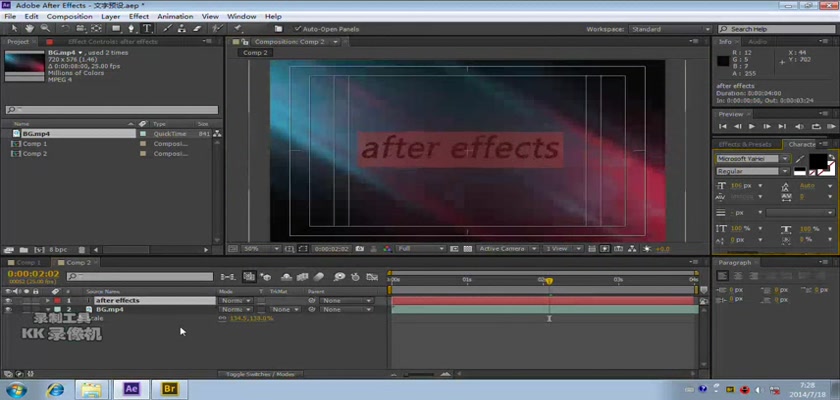This screenshot has width=840, height=400.
Task: Open the Microsoft YaHei font dropdown
Action: coord(753,159)
